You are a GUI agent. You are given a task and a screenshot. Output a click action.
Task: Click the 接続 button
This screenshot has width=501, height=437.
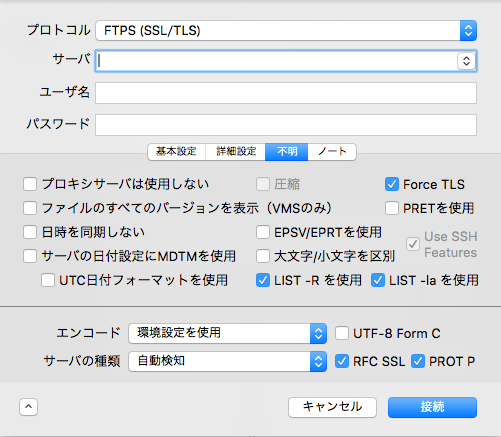pos(432,407)
